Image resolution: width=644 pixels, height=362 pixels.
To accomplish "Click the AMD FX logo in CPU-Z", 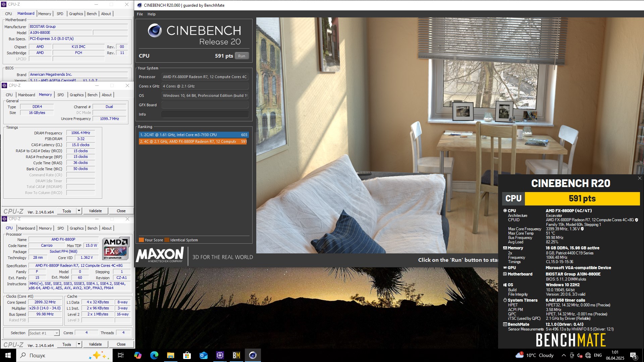I will click(115, 249).
